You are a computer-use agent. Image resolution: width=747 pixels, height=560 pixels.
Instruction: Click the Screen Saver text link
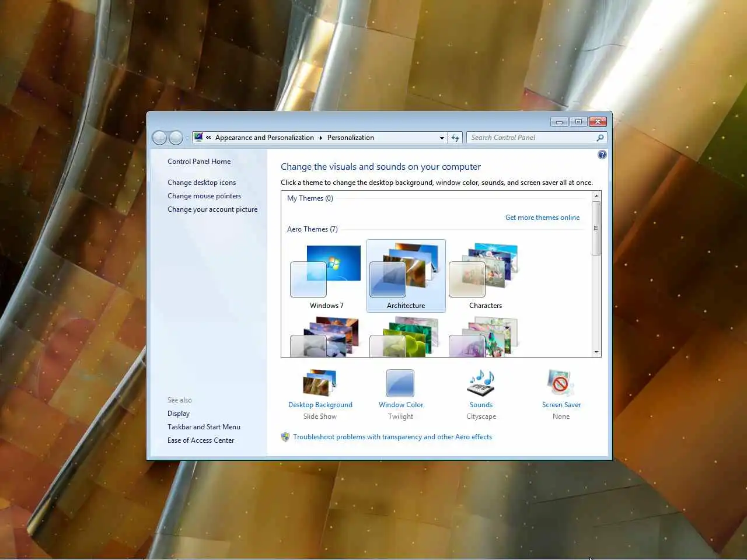click(x=561, y=405)
